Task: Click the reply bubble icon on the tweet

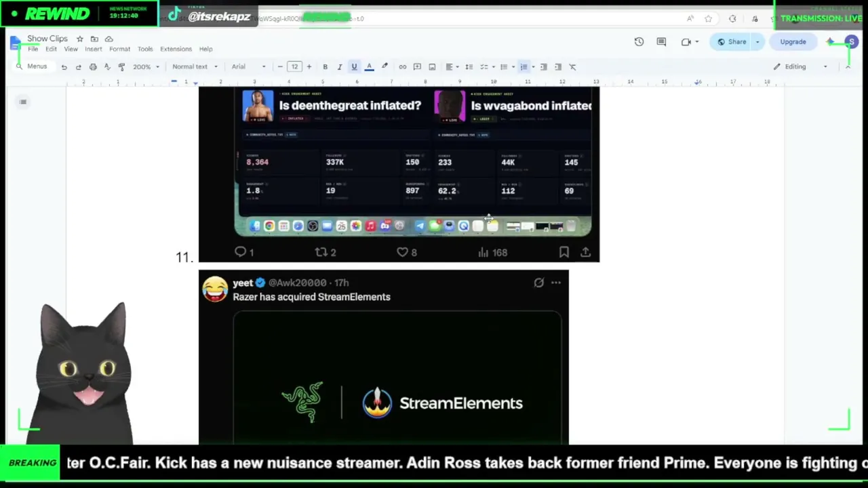Action: point(240,252)
